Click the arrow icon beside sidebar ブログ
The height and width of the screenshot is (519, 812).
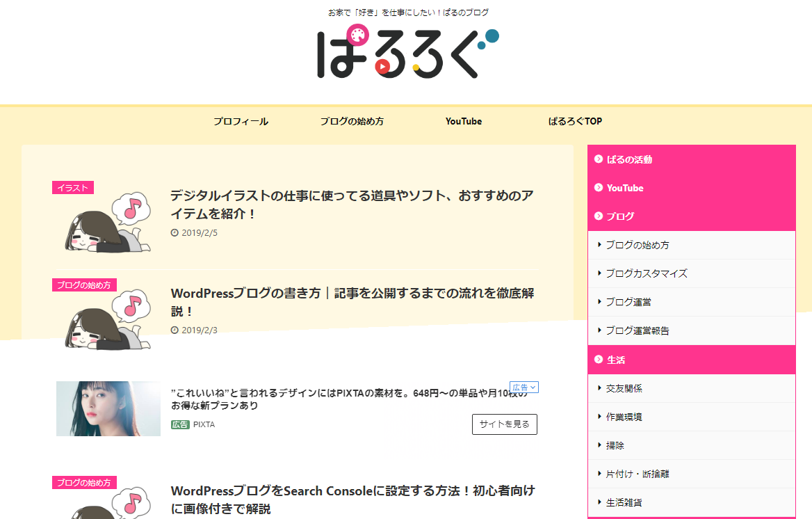point(599,216)
